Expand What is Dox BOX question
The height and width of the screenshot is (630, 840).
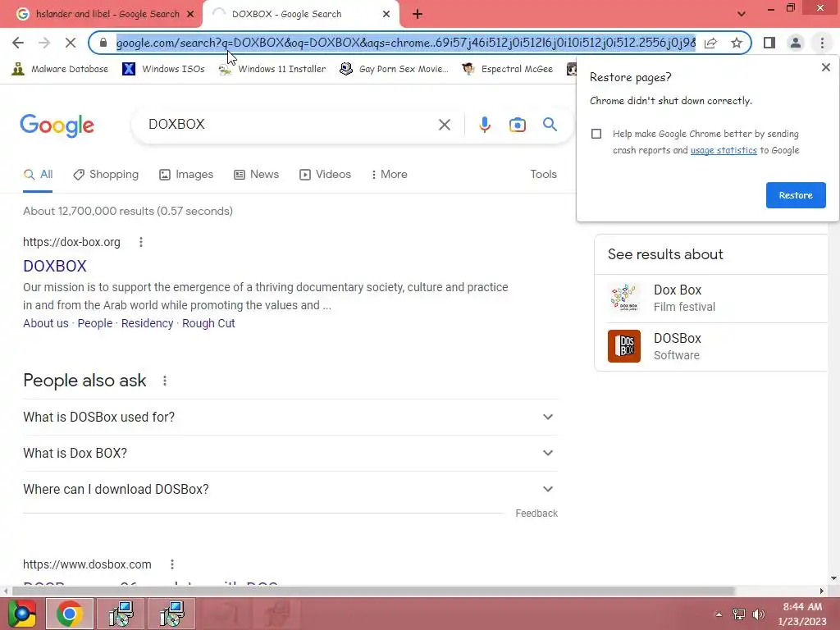290,453
